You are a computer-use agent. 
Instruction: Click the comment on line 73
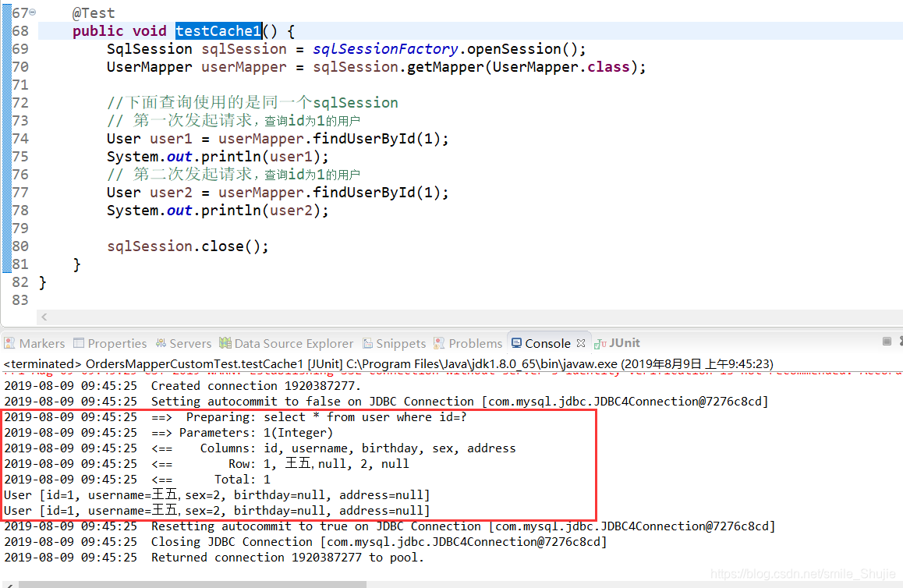click(x=233, y=120)
